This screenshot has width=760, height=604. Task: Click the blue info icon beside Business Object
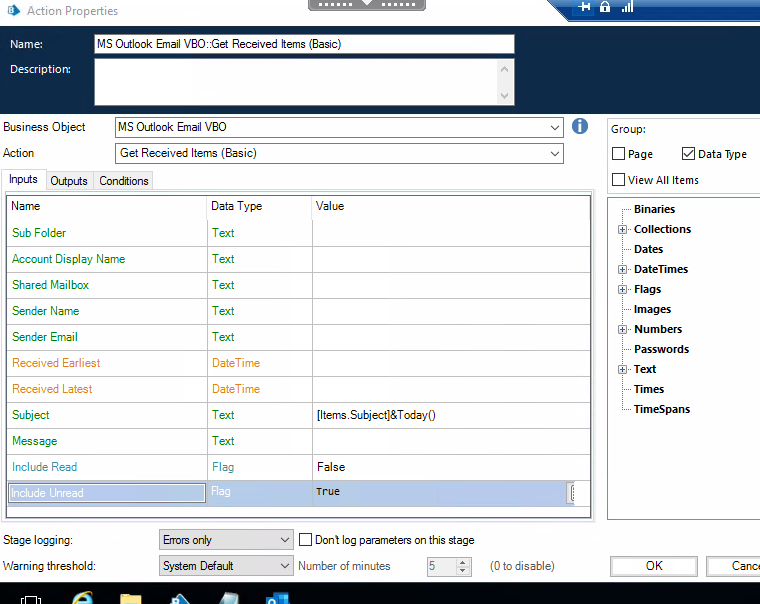click(580, 127)
